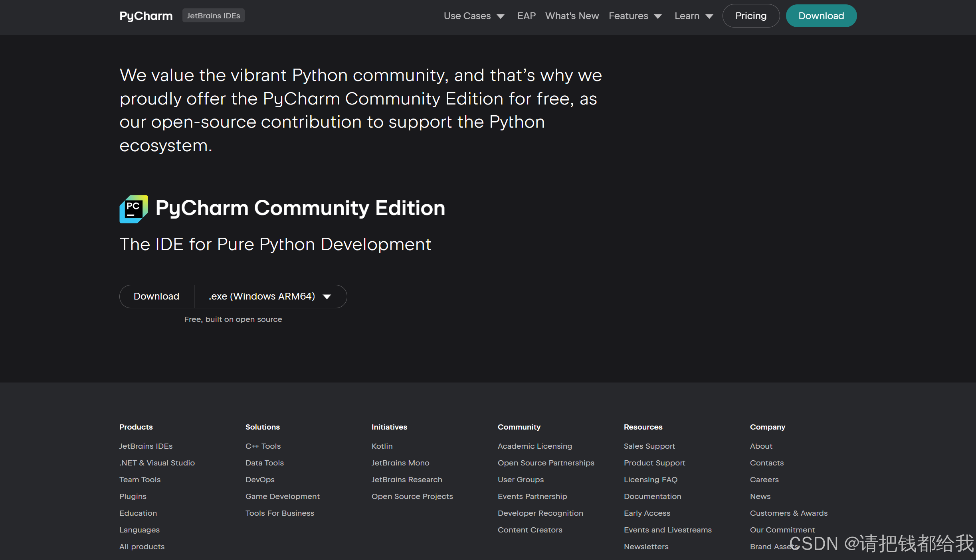Open .NET & Visual Studio link

(157, 463)
